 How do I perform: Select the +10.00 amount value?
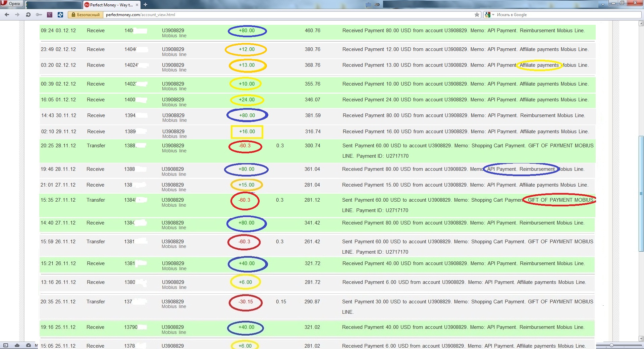point(247,84)
